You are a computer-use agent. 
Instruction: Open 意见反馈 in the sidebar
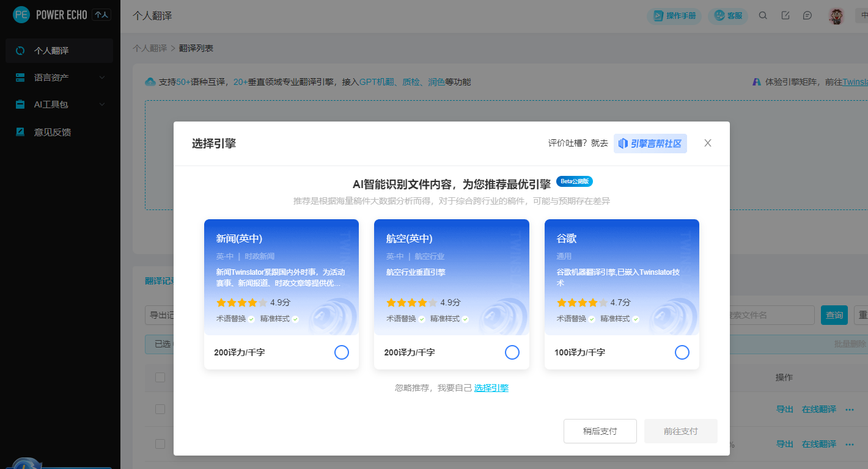[53, 132]
